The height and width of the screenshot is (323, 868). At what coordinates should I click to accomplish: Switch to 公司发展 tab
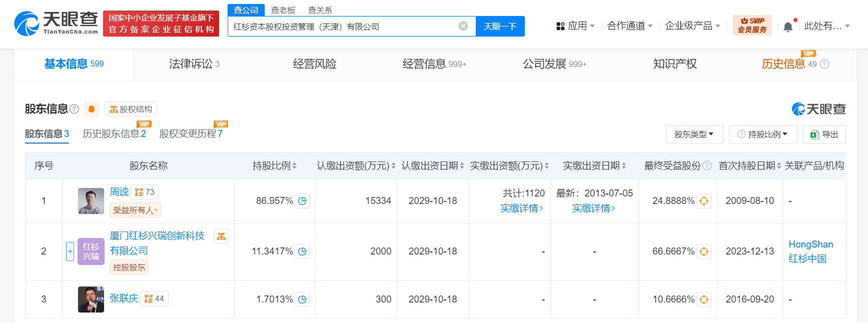[x=554, y=64]
